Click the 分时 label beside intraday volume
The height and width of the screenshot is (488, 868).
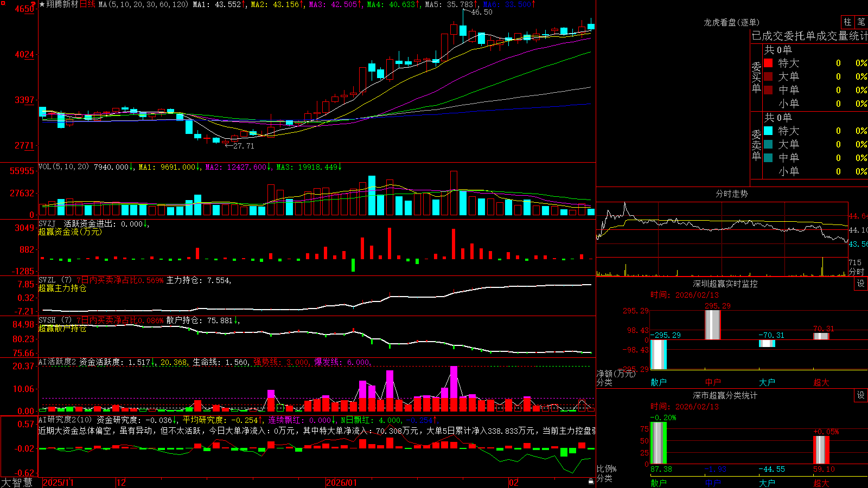click(x=857, y=271)
